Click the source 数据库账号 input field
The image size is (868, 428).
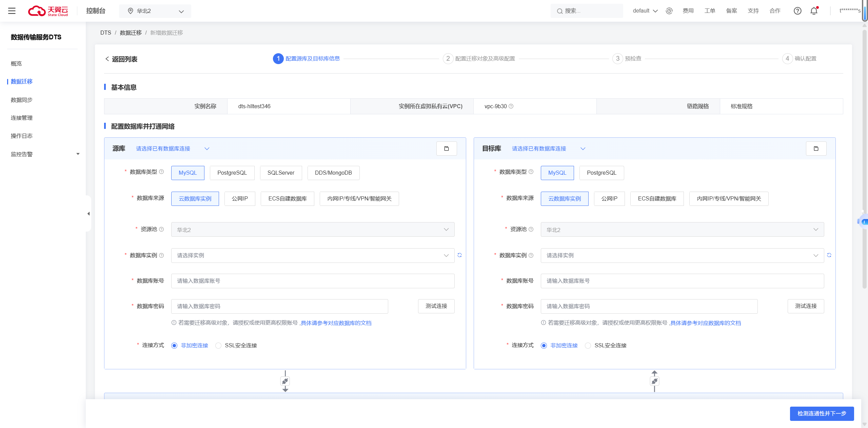(313, 281)
